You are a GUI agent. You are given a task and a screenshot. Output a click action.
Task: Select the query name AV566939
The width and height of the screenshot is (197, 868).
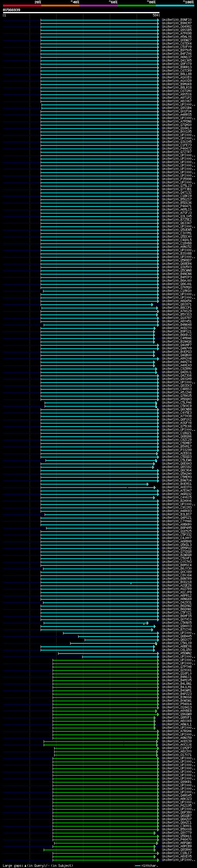point(11,10)
